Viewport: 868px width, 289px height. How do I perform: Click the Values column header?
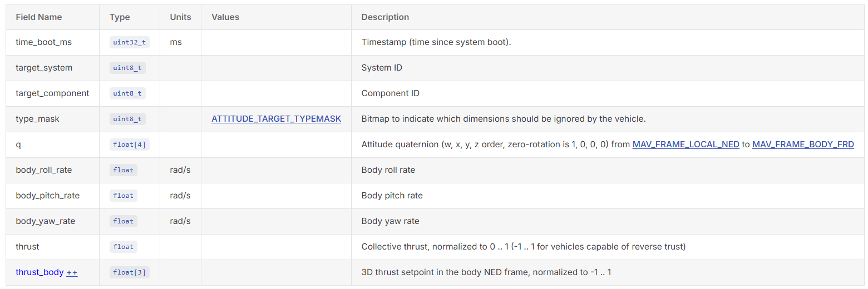click(x=225, y=17)
